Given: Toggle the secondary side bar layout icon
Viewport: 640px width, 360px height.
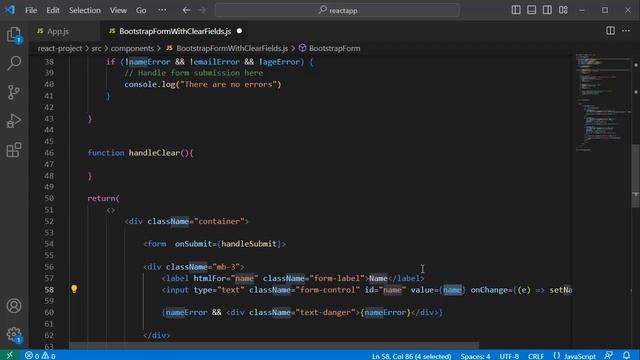Looking at the screenshot, I should pyautogui.click(x=547, y=10).
